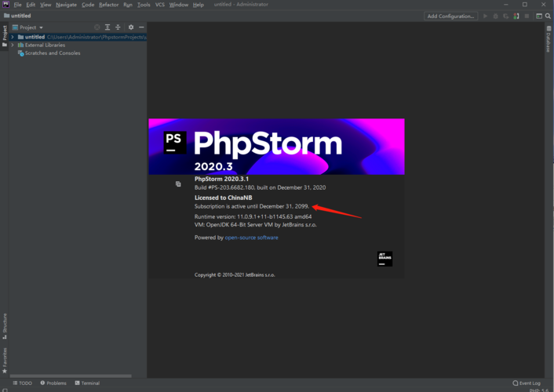Click the Run with Coverage icon
Screen dimensions: 554x392
pyautogui.click(x=505, y=16)
